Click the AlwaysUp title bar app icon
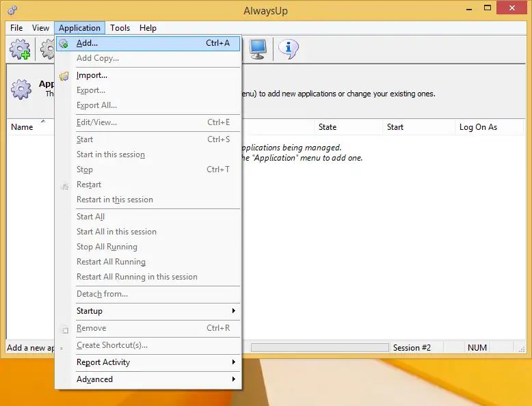The height and width of the screenshot is (406, 532). click(x=12, y=10)
